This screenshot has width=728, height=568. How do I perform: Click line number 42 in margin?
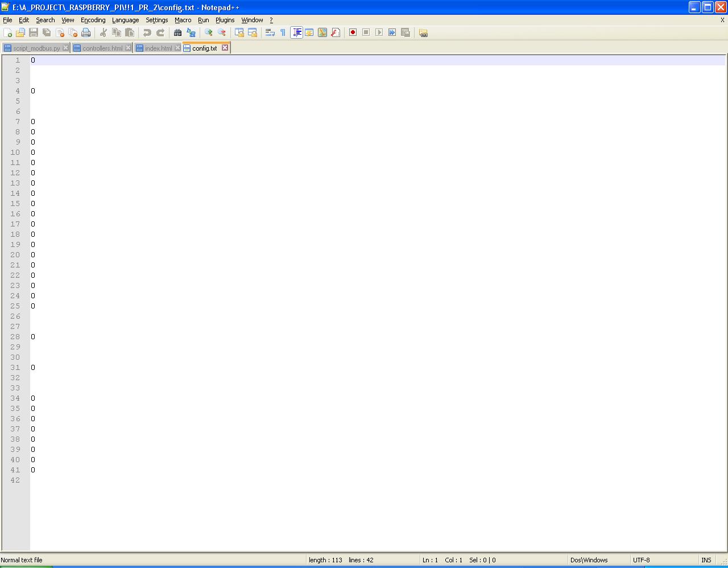(15, 480)
